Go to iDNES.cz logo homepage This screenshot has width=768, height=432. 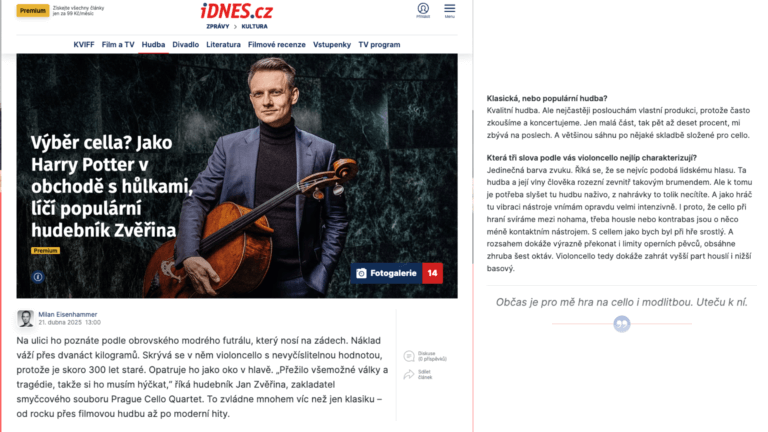point(237,11)
